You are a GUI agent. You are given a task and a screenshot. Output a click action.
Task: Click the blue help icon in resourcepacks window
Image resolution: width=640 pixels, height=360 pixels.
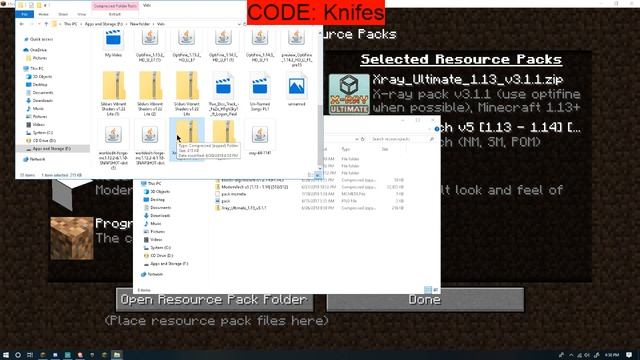coord(436,129)
